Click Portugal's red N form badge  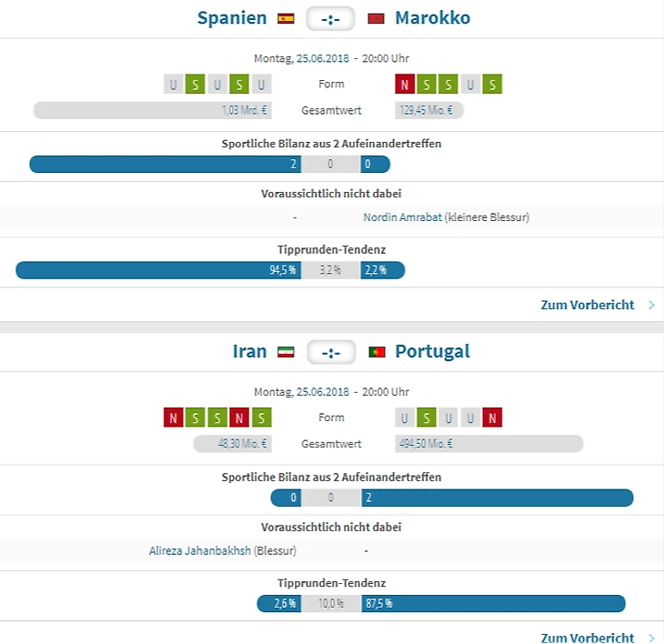coord(492,418)
